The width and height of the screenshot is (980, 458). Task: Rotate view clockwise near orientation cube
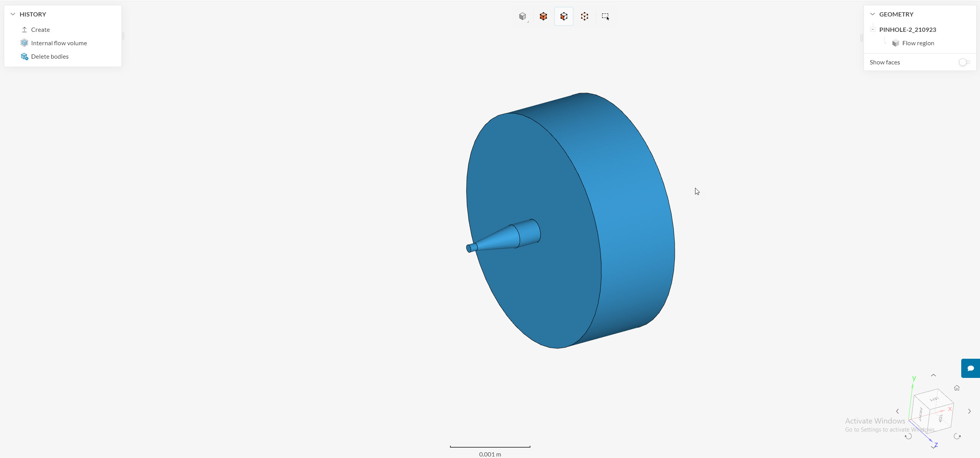tap(957, 436)
